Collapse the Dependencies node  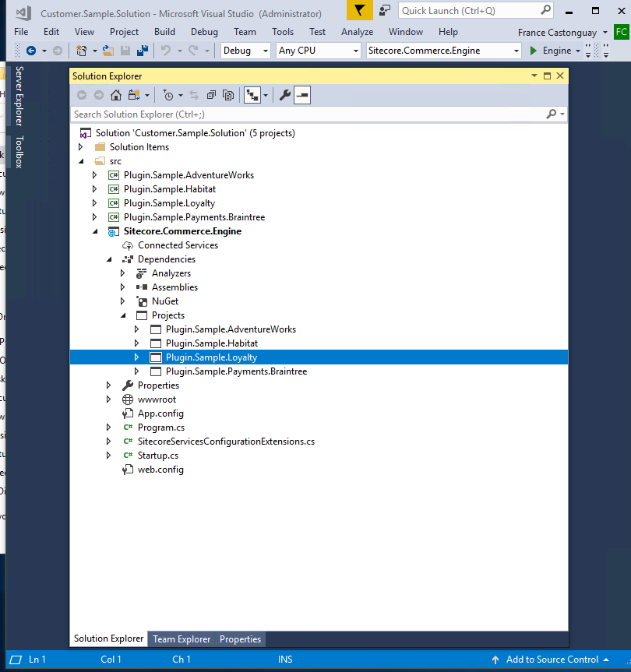[x=109, y=259]
